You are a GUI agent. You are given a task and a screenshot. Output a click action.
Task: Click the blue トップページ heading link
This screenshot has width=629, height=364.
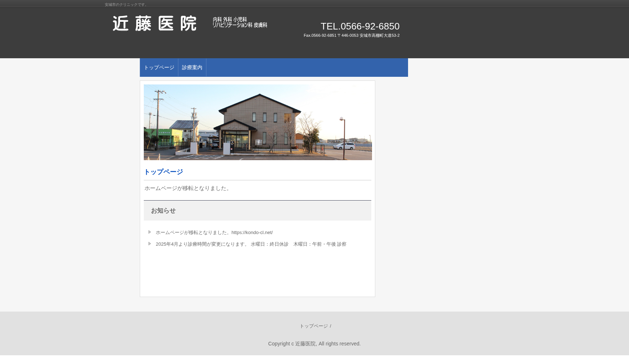(x=163, y=171)
